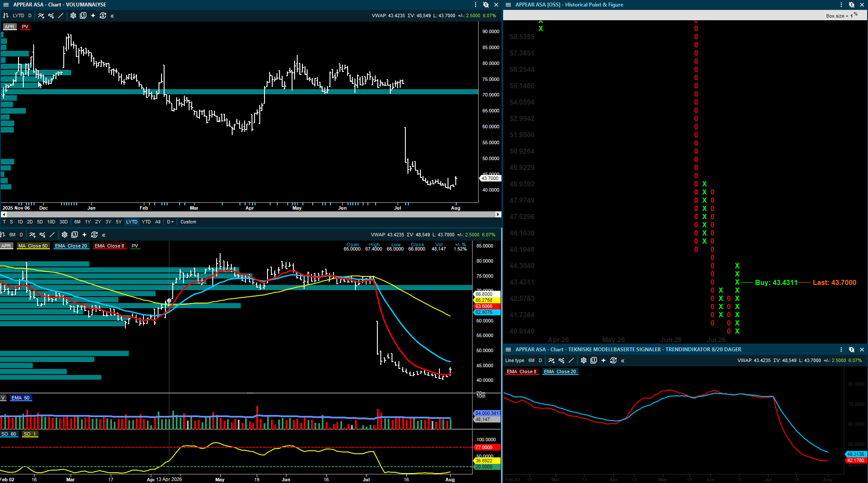Click the 5Y period button
Screen dimensions: 868x483
coord(119,222)
